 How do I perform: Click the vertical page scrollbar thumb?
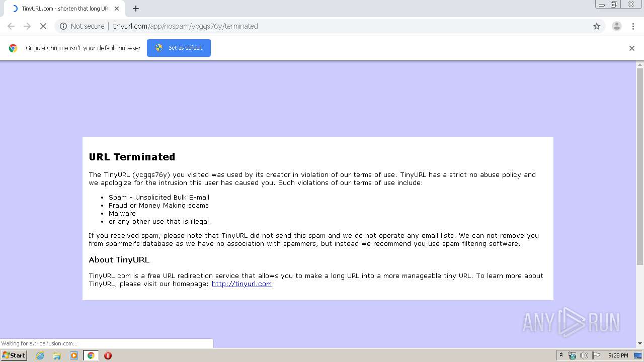coord(640,166)
